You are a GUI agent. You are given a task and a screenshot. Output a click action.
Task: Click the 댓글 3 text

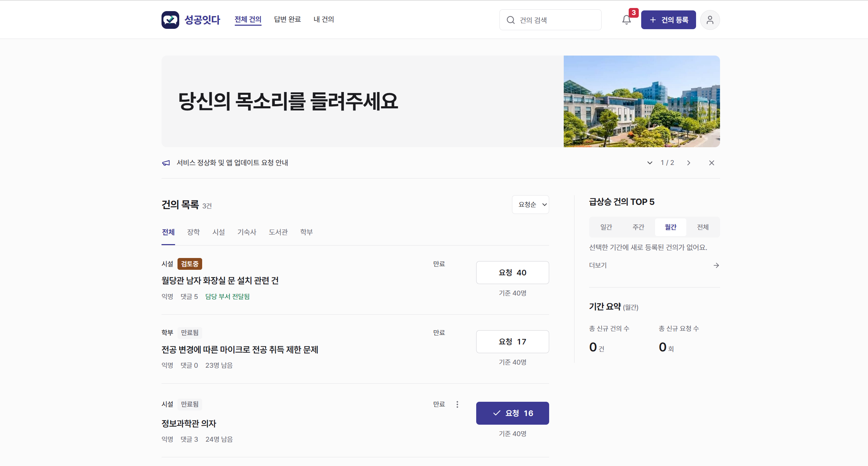tap(189, 439)
